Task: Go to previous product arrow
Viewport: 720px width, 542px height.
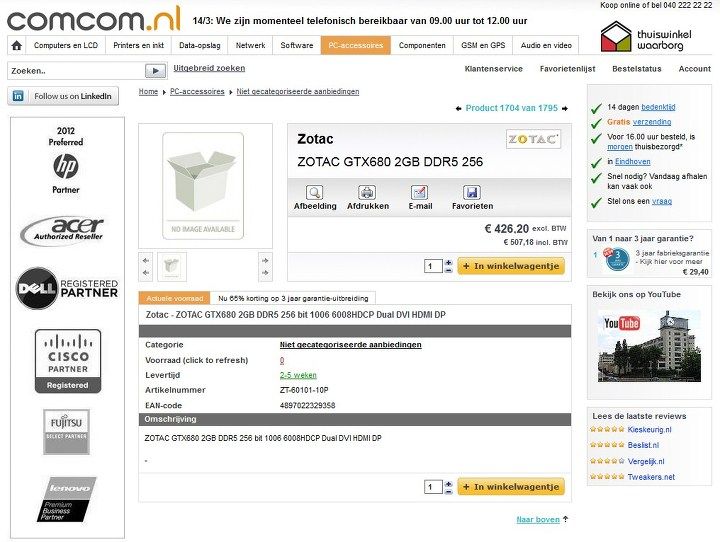Action: coord(458,108)
